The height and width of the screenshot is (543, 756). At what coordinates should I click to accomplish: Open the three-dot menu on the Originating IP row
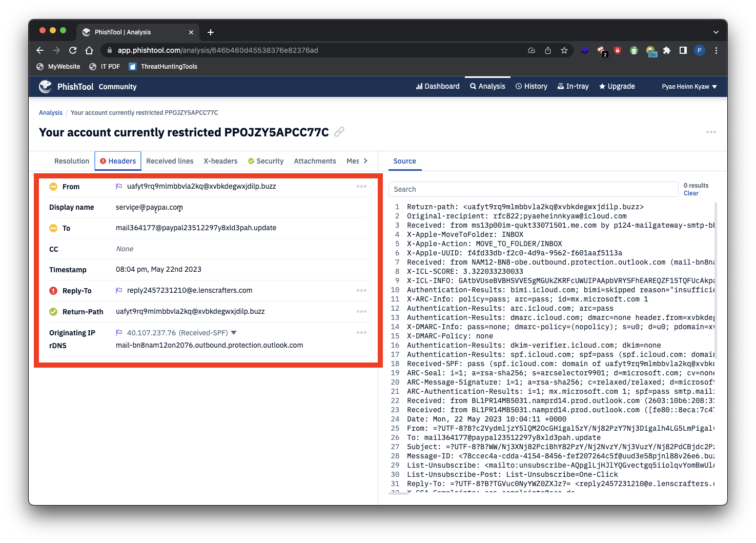tap(362, 333)
